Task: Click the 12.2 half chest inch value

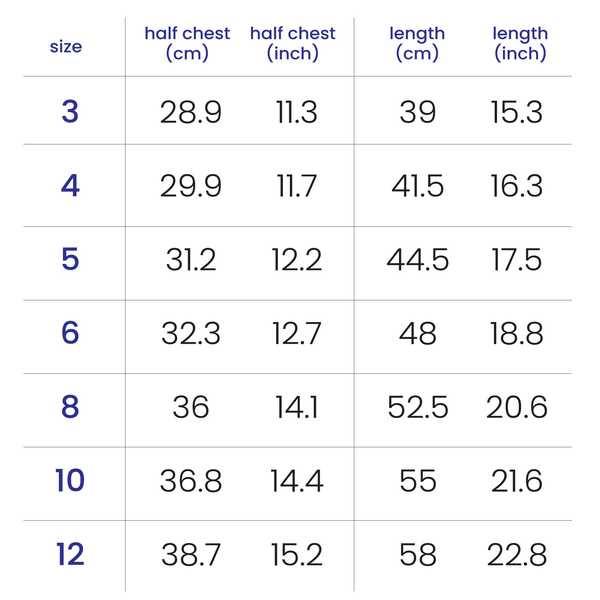Action: tap(297, 259)
